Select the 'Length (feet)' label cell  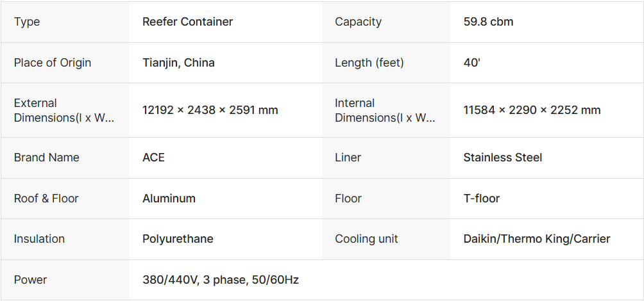click(369, 63)
